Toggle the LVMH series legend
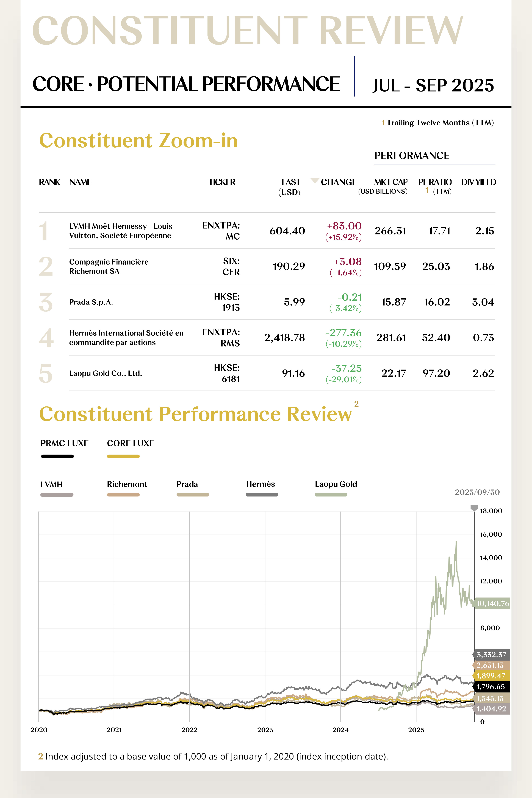The image size is (532, 798). (x=57, y=495)
